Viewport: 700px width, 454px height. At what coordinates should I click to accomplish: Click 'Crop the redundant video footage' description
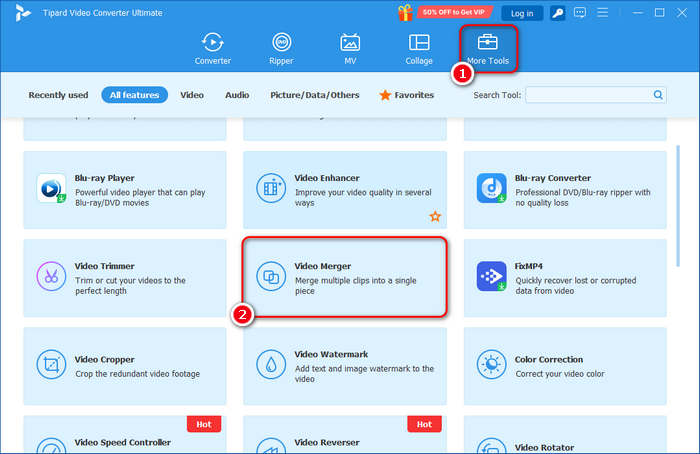(x=138, y=374)
